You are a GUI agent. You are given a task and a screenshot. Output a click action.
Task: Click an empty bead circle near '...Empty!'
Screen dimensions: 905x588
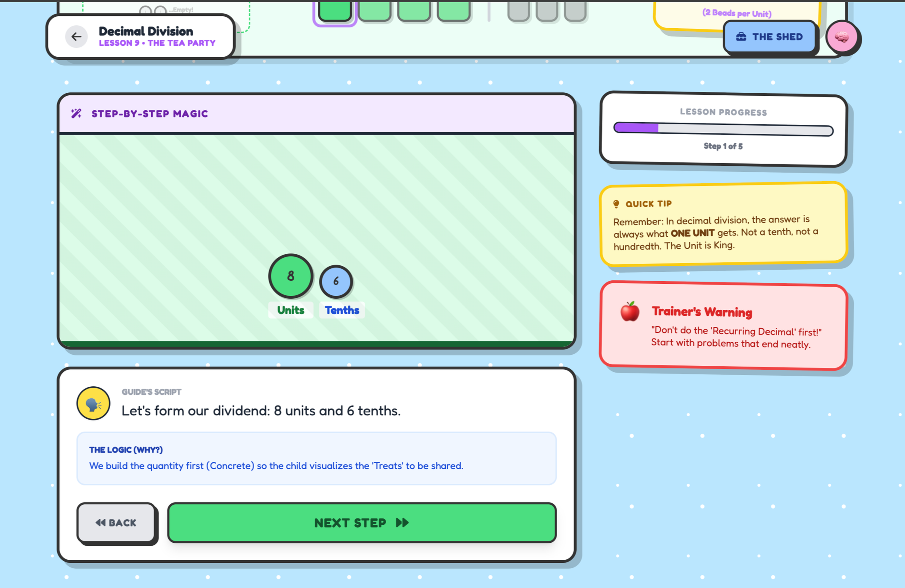tap(146, 9)
